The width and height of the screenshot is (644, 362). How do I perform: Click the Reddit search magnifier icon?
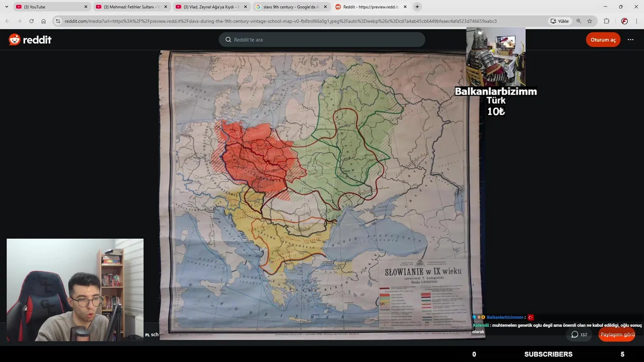tap(228, 40)
